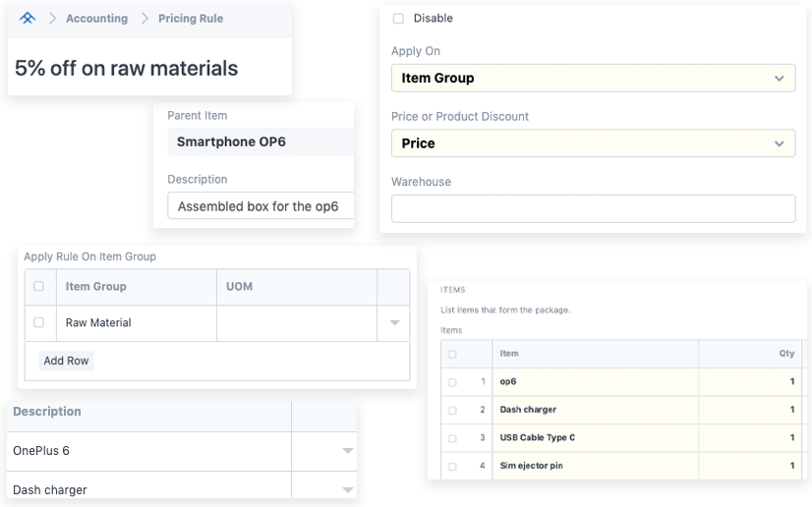Edit the Description field text
Image resolution: width=812 pixels, height=507 pixels.
tap(260, 206)
